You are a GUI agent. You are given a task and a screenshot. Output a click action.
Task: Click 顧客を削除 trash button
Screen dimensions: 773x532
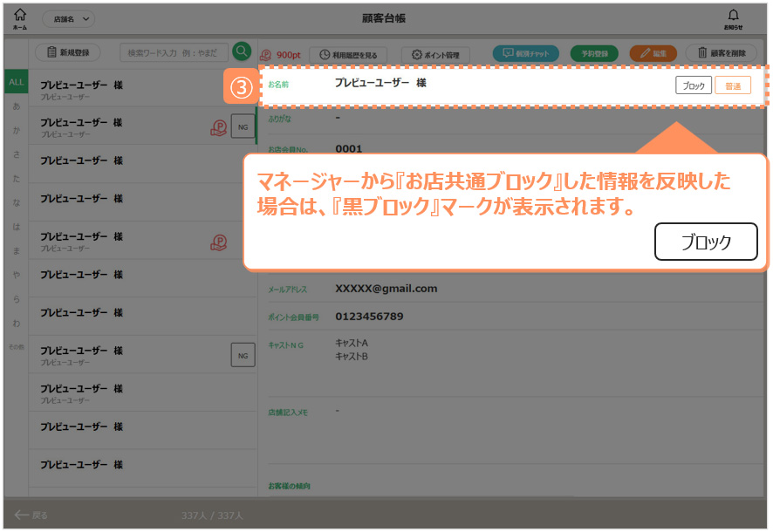pyautogui.click(x=721, y=53)
